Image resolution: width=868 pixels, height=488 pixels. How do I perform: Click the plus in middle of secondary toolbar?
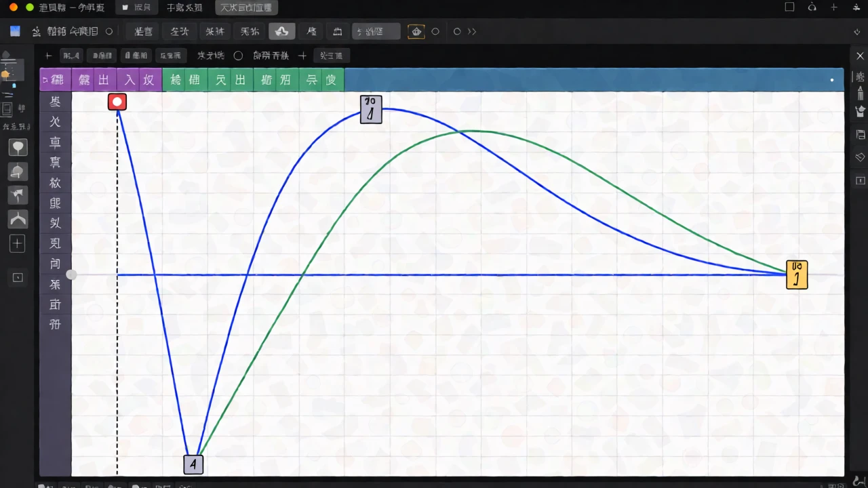302,56
